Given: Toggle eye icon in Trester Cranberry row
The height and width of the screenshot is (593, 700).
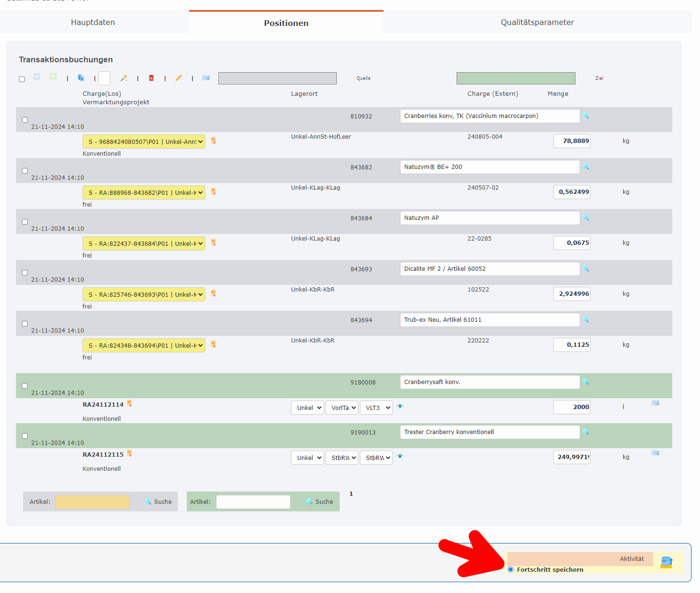Looking at the screenshot, I should pyautogui.click(x=400, y=457).
